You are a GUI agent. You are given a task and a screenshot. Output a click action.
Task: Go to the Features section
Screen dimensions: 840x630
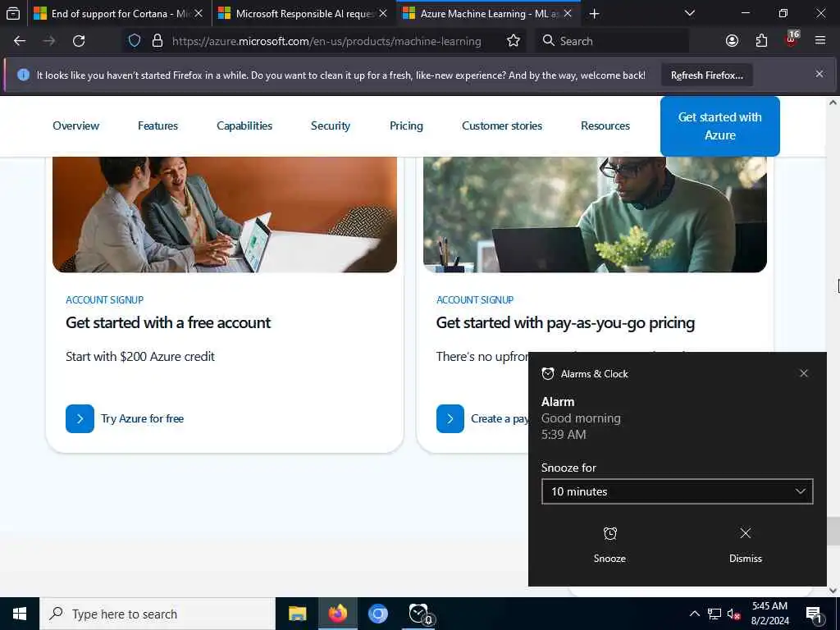(x=157, y=126)
